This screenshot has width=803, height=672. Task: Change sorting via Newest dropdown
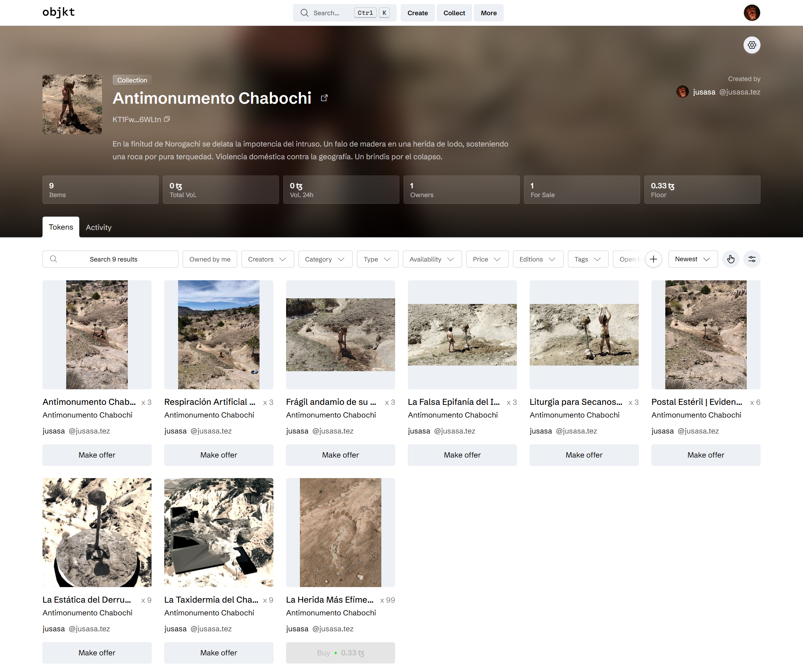click(693, 259)
